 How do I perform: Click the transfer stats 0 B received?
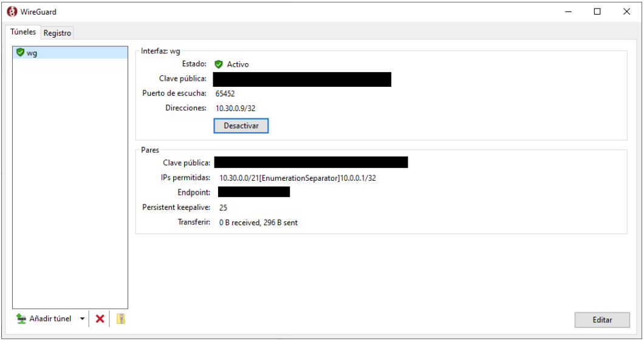(x=239, y=223)
